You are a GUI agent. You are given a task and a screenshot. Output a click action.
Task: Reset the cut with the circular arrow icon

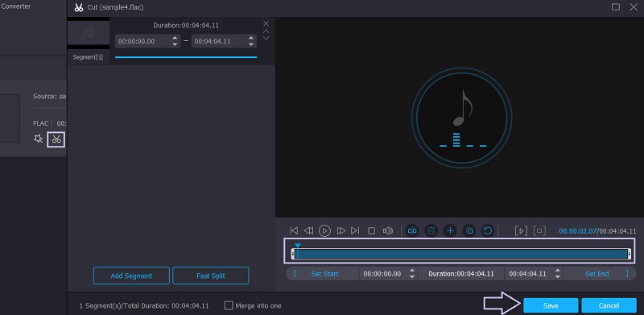488,230
